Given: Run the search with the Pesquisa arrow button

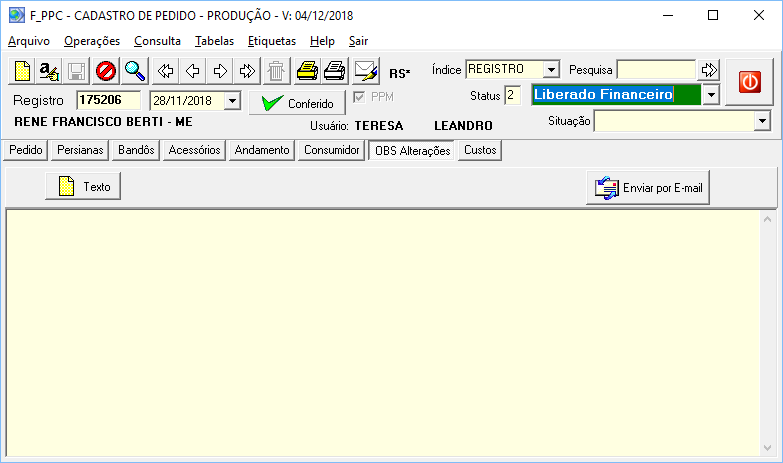Looking at the screenshot, I should click(x=709, y=69).
